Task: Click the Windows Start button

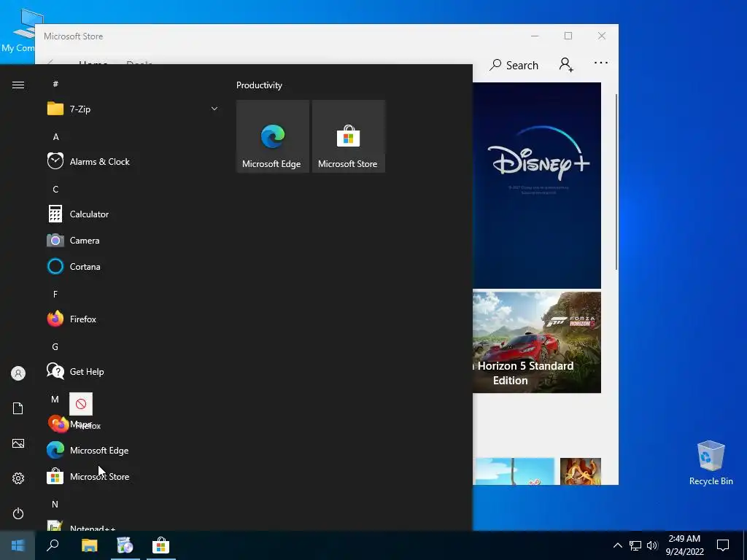Action: pos(18,545)
